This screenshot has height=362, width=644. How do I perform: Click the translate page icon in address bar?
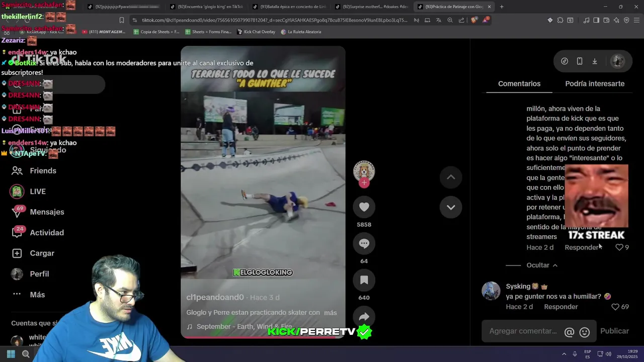tap(438, 20)
